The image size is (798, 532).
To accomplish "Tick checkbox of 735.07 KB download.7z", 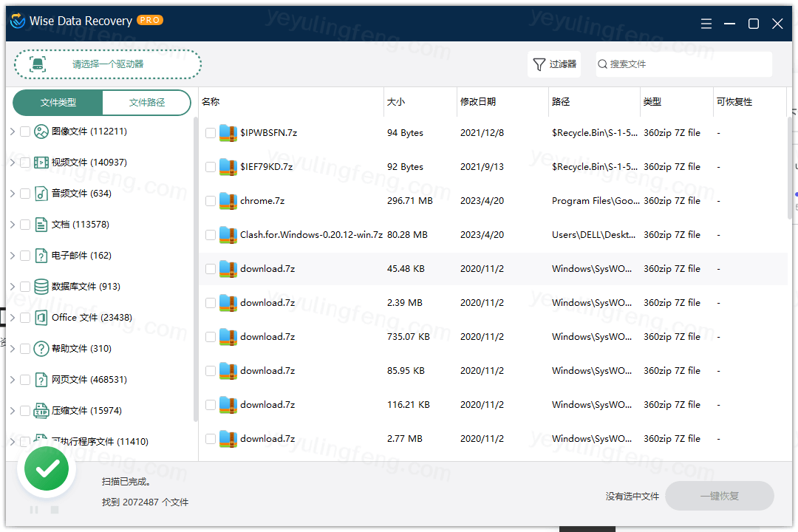I will 210,337.
